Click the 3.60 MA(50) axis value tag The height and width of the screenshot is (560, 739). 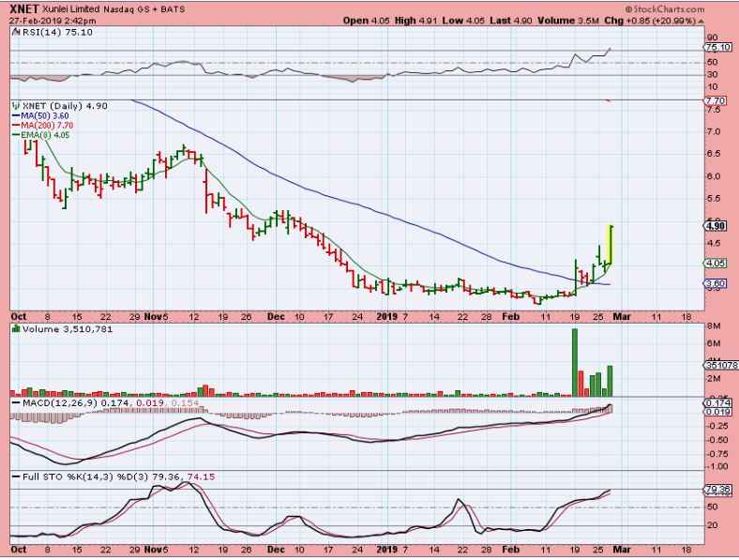tap(716, 284)
